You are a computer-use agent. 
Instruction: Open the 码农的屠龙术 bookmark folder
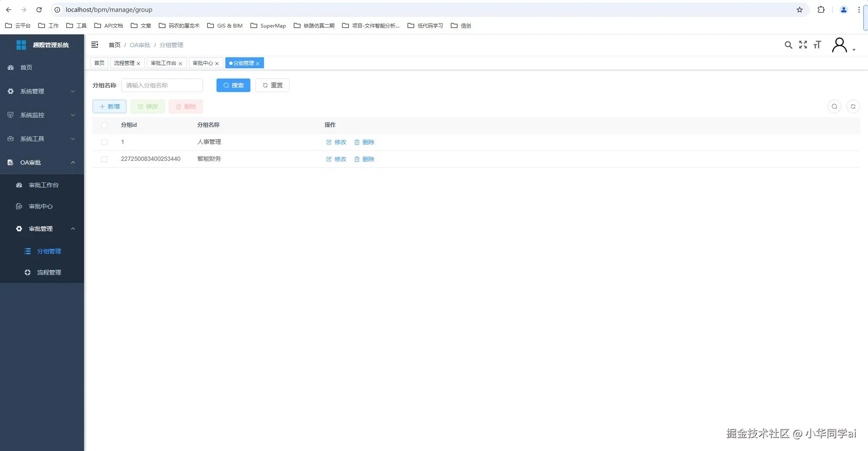[x=179, y=25]
